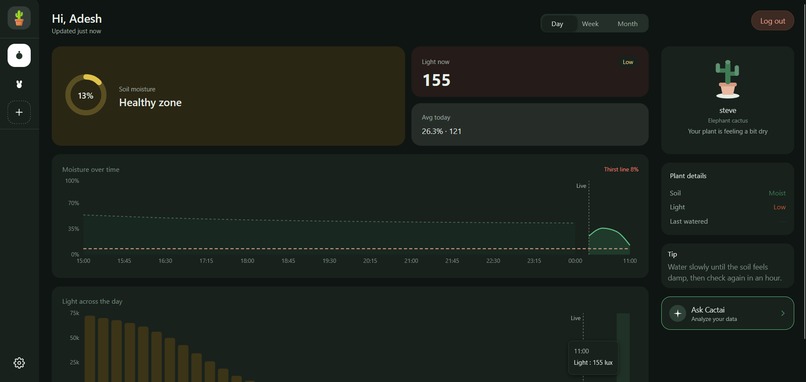Image resolution: width=806 pixels, height=382 pixels.
Task: Add a new plant with plus button
Action: (x=19, y=112)
